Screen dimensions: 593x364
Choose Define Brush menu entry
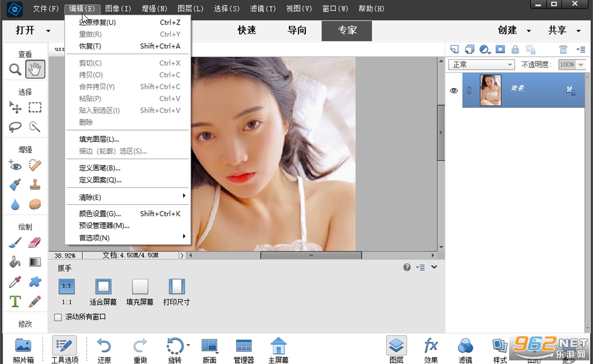[128, 168]
